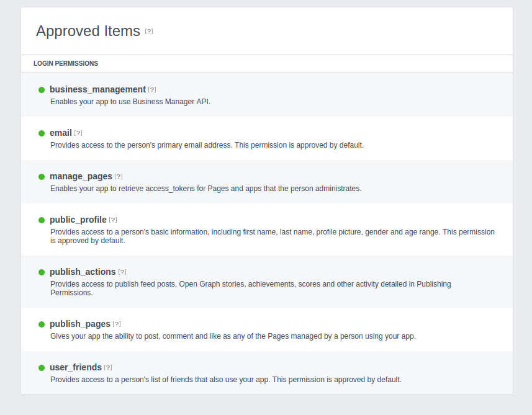Click the LOGIN PERMISSIONS section header
This screenshot has width=532, height=415.
point(66,63)
